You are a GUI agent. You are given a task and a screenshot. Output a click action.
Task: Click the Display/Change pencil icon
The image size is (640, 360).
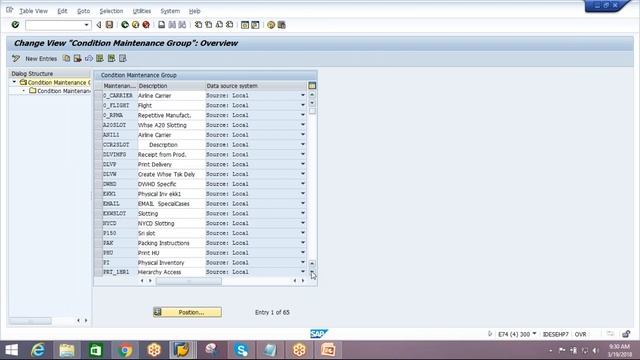coord(16,58)
